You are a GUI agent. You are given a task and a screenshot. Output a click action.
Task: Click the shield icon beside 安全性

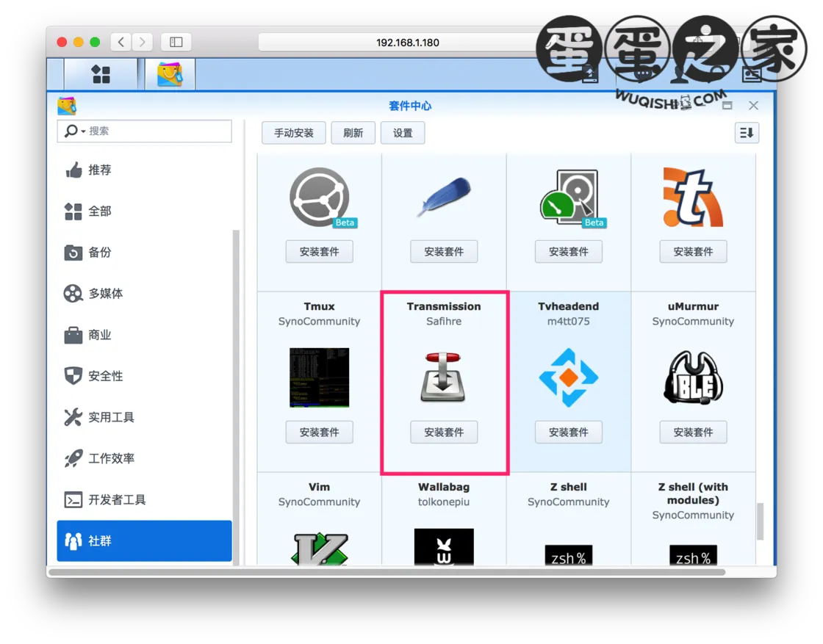73,376
